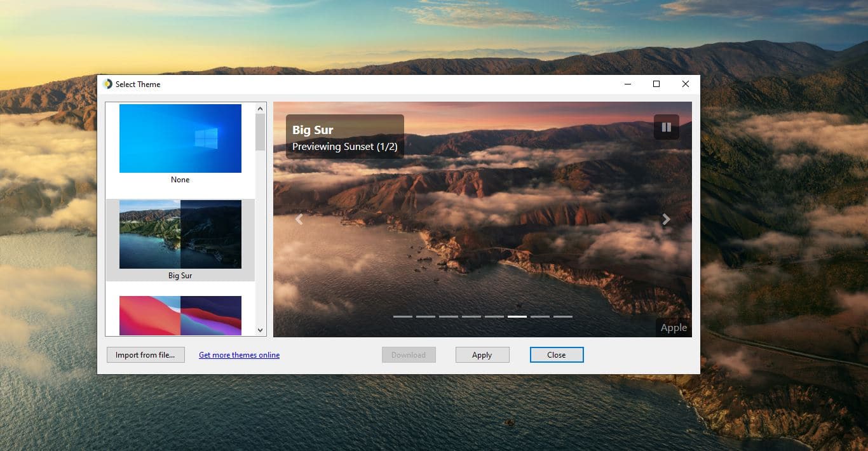Click the Apple credit label on preview
Image resolution: width=868 pixels, height=451 pixels.
pyautogui.click(x=674, y=328)
